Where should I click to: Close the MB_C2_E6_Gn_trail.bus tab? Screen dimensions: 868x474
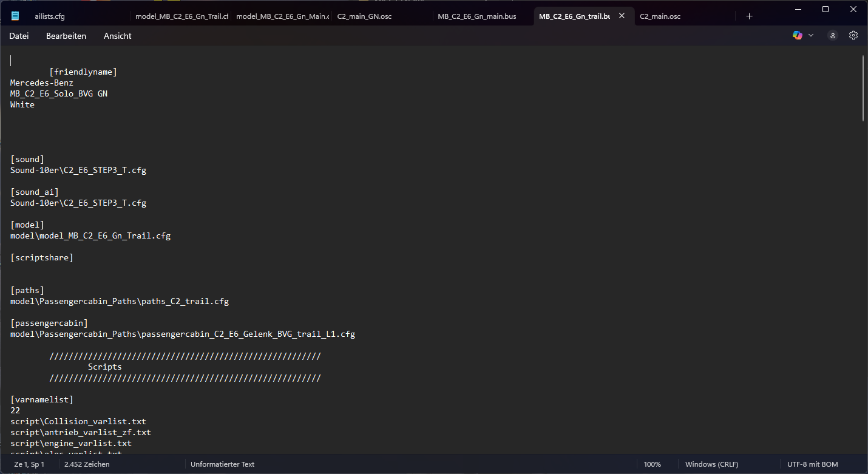tap(622, 16)
